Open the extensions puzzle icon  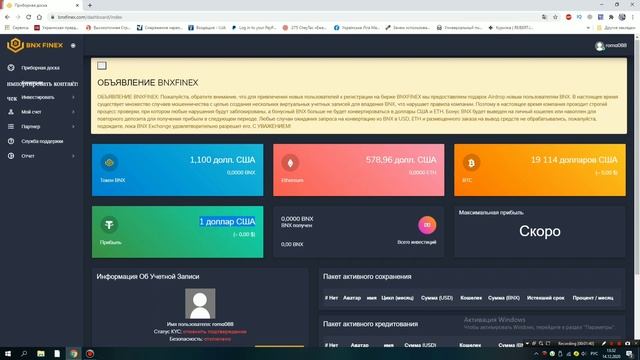pos(611,17)
